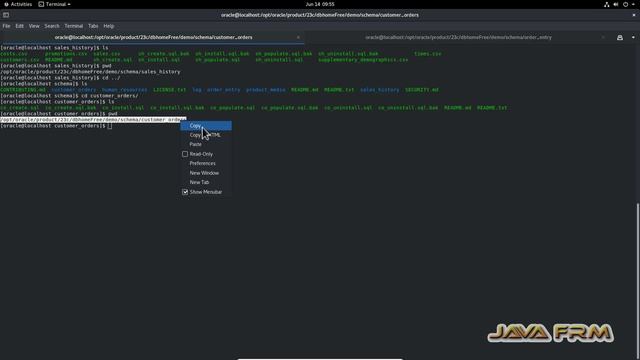Viewport: 640px width, 360px height.
Task: Click SECURITY.md in the schema listing
Action: [422, 90]
